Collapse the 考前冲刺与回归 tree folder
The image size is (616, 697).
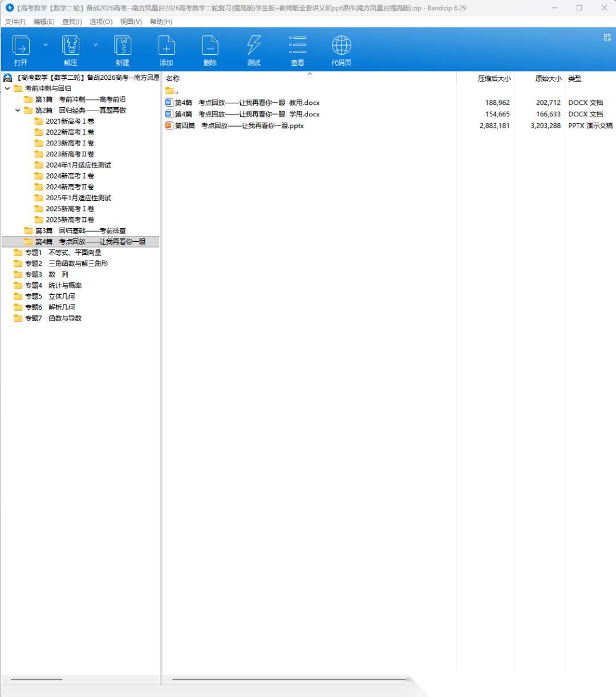click(7, 89)
